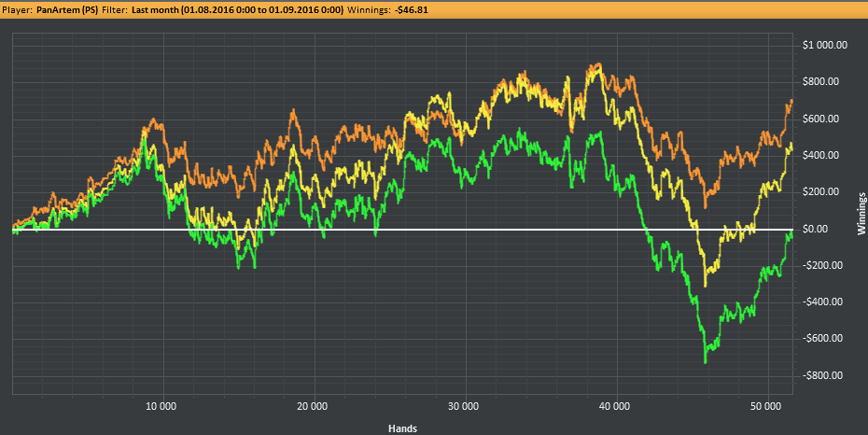Image resolution: width=868 pixels, height=435 pixels.
Task: Click the Last month date filter text
Action: pos(237,10)
